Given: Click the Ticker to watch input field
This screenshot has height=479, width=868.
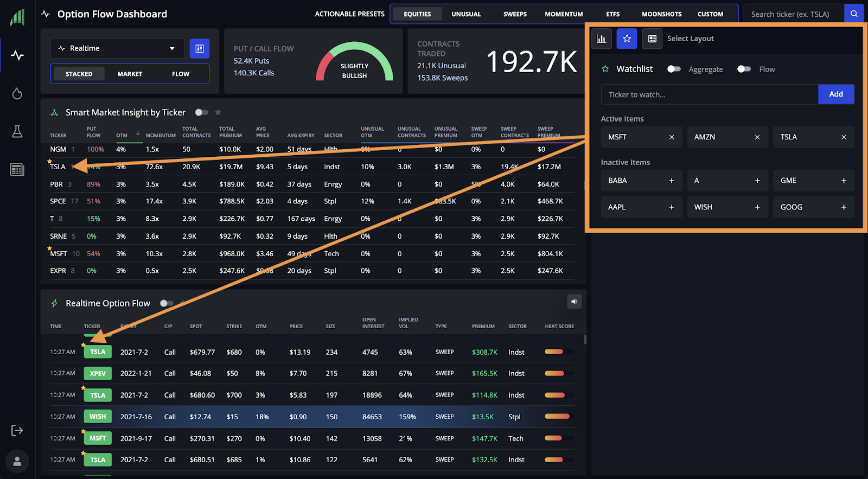Looking at the screenshot, I should pos(710,94).
